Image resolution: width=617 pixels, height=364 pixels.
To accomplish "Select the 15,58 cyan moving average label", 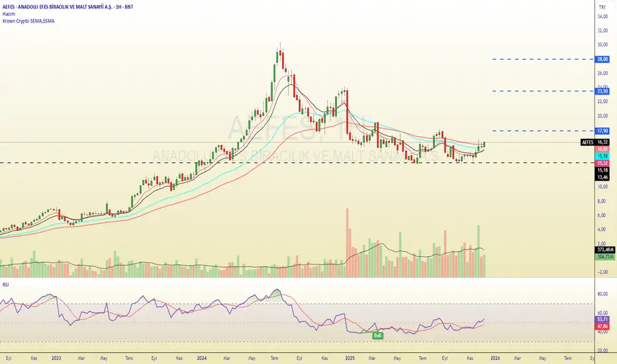I will pos(602,156).
